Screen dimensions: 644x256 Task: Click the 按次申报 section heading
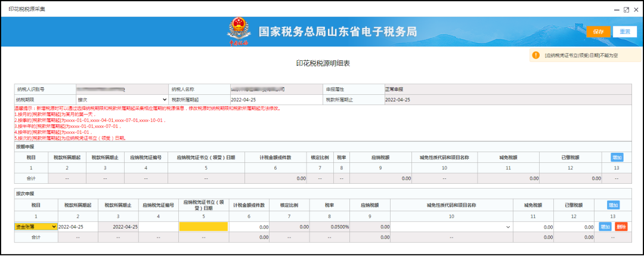click(26, 193)
